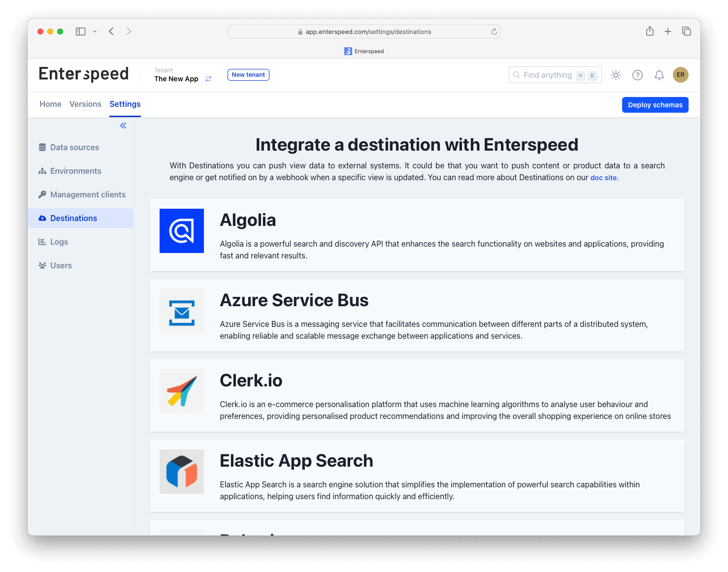This screenshot has height=572, width=728.
Task: Reload the page with refresh icon
Action: (x=494, y=32)
